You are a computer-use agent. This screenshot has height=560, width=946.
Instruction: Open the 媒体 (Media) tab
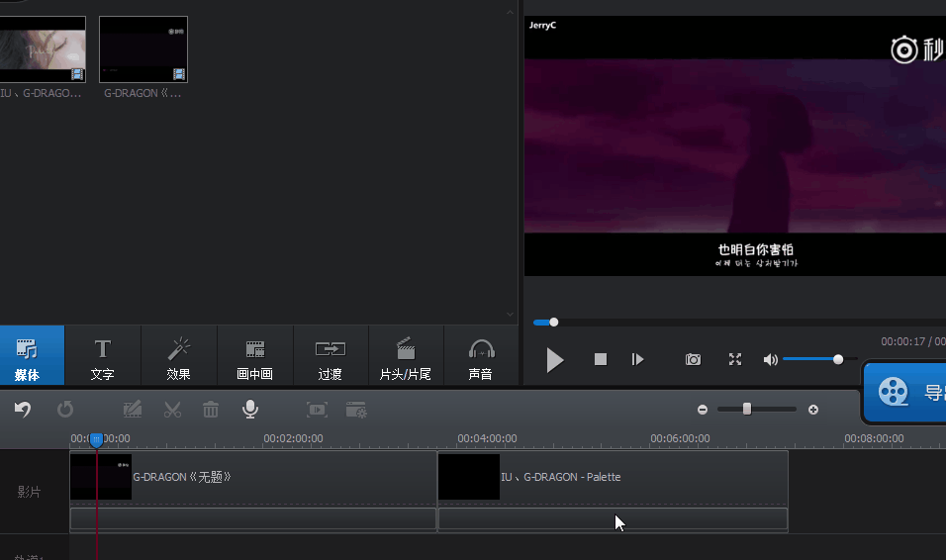point(32,355)
